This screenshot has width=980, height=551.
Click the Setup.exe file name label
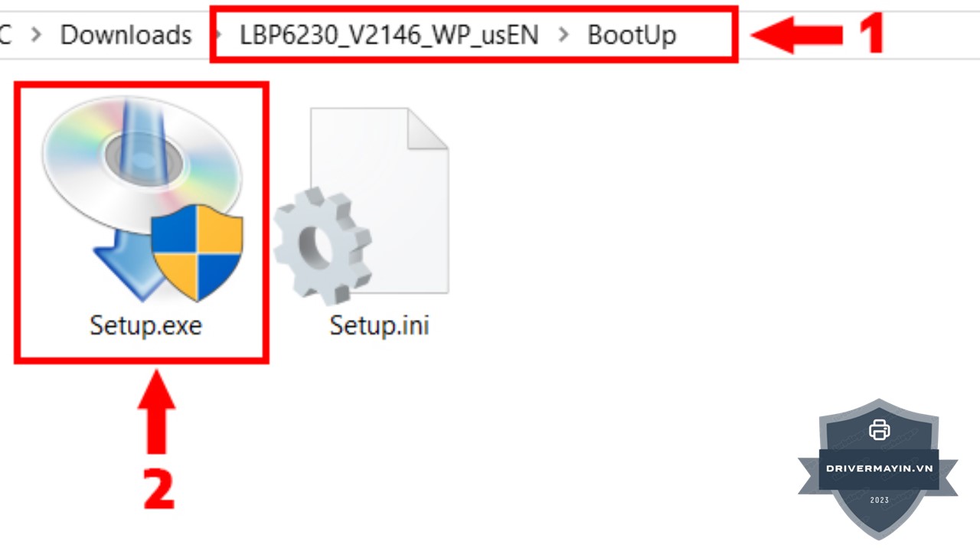[145, 325]
